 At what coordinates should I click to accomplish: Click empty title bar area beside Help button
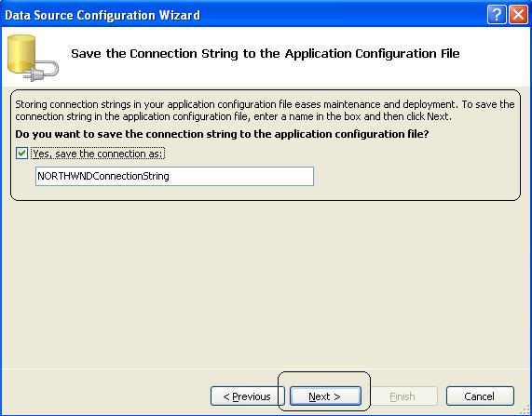[x=339, y=15]
